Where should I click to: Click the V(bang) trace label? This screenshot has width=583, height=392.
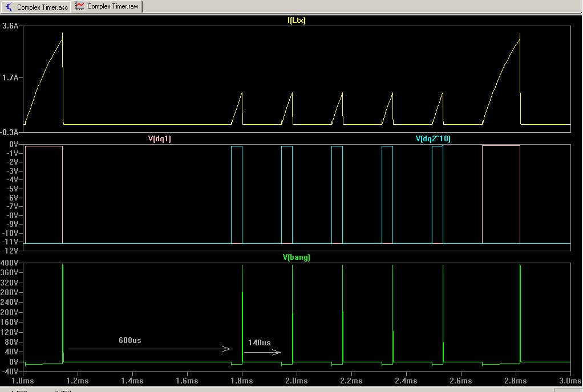click(296, 258)
